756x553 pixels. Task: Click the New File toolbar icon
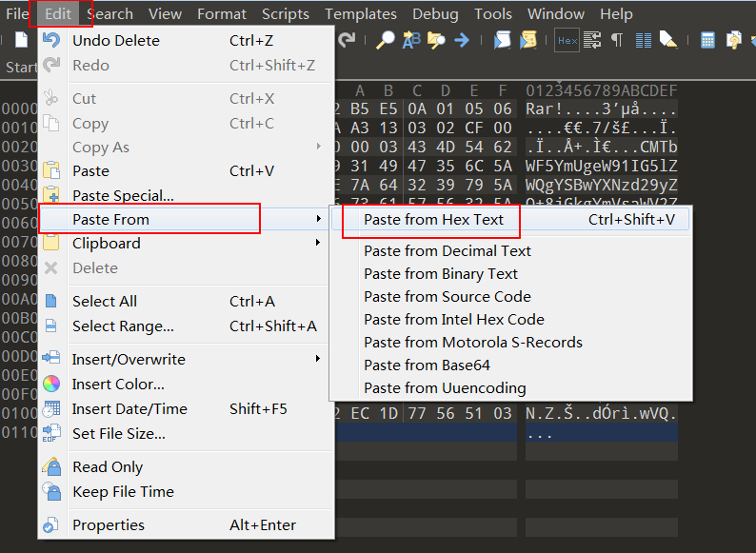point(21,40)
